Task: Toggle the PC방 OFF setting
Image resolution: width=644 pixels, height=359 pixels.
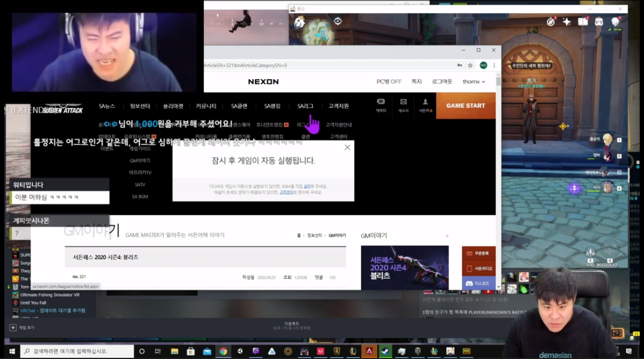Action: 389,82
